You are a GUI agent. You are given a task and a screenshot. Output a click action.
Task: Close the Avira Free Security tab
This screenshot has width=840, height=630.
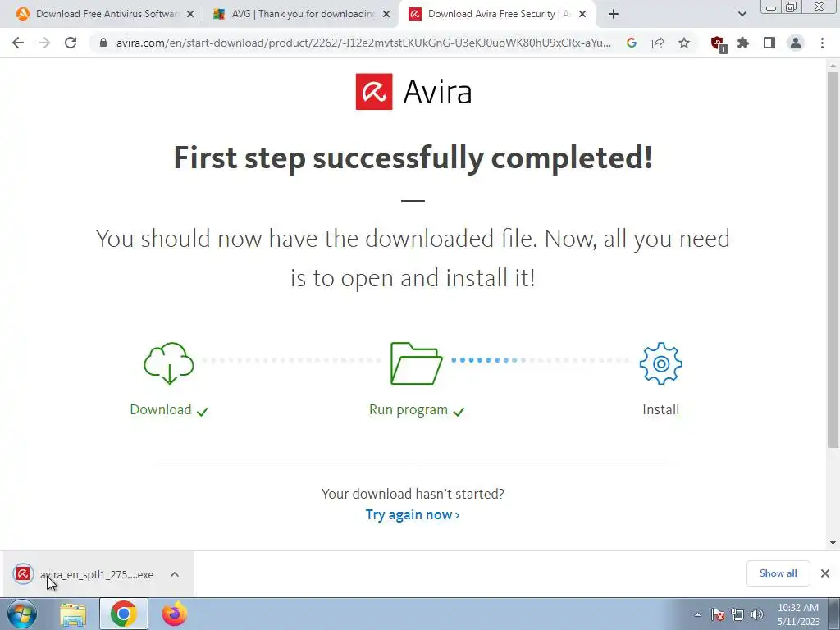tap(582, 15)
